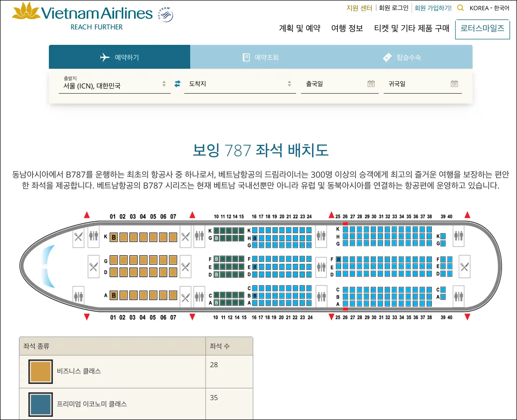Click the 프리미엄 이코노미 클래스 blue swatch
This screenshot has width=517, height=420.
(41, 404)
